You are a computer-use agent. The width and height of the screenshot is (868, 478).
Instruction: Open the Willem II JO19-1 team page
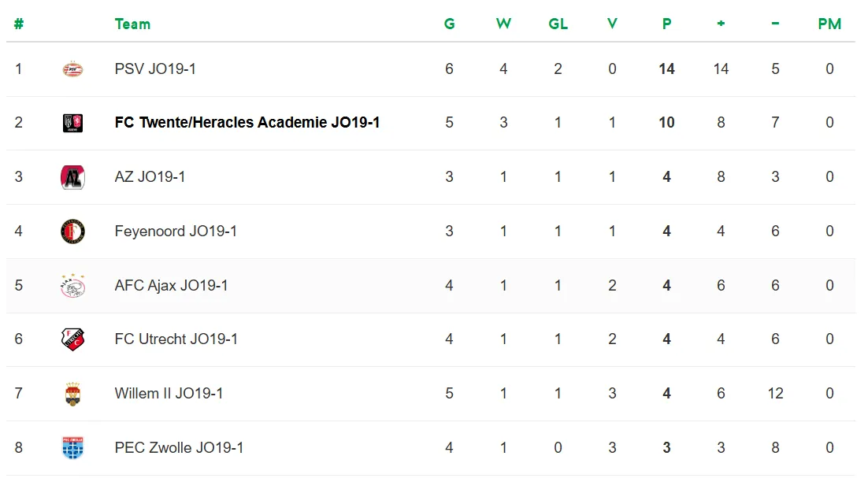[x=169, y=394]
